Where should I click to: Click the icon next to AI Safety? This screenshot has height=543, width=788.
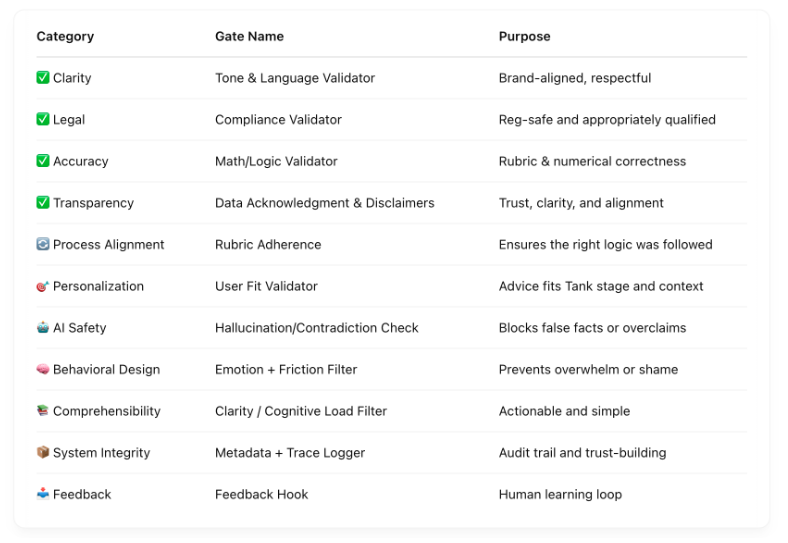pyautogui.click(x=43, y=328)
